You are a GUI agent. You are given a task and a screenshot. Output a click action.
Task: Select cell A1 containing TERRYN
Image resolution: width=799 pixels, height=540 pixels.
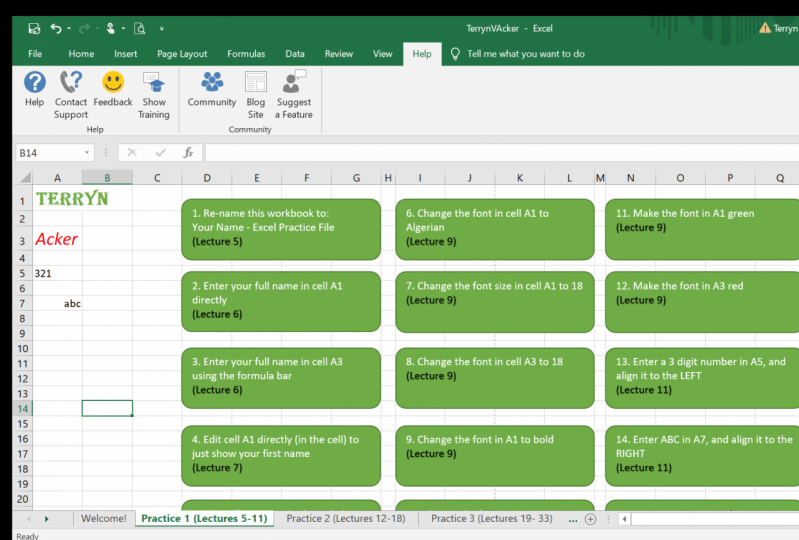[x=57, y=199]
